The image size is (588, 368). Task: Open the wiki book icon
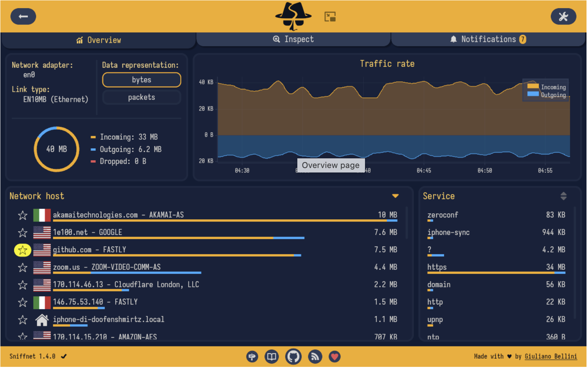click(272, 357)
